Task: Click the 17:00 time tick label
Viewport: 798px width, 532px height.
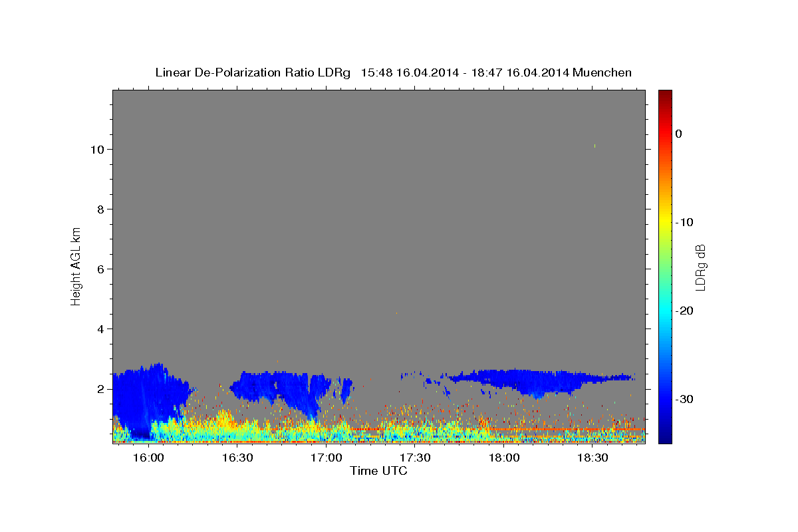Action: 327,458
